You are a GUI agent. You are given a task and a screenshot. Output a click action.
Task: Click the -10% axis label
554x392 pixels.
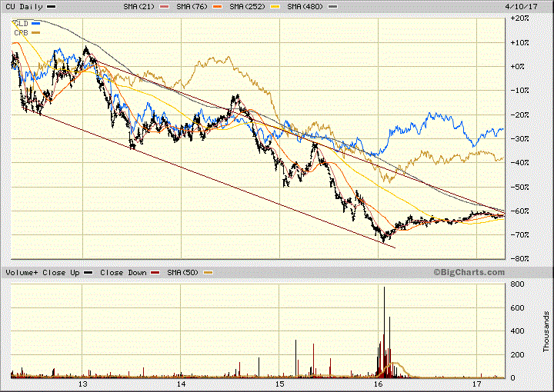[519, 91]
